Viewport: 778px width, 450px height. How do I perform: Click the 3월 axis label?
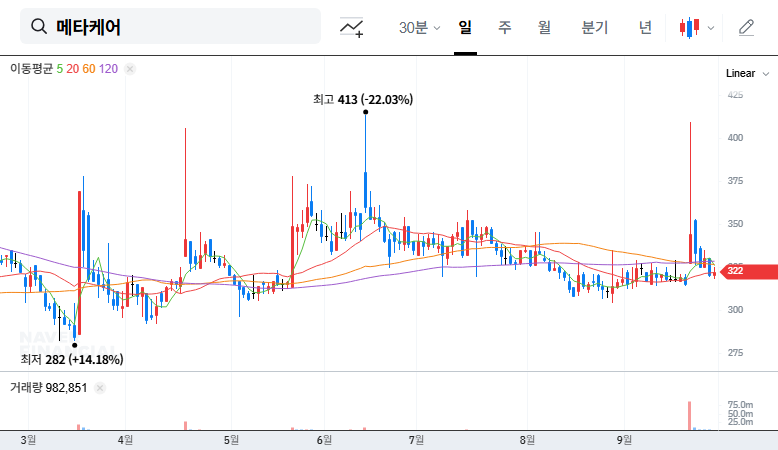click(x=28, y=440)
